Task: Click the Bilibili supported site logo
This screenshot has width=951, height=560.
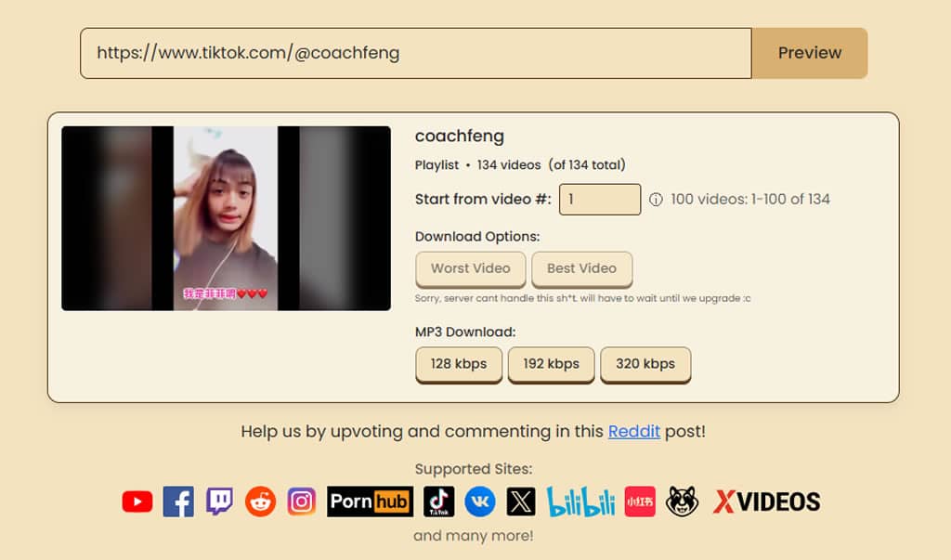Action: pyautogui.click(x=580, y=501)
